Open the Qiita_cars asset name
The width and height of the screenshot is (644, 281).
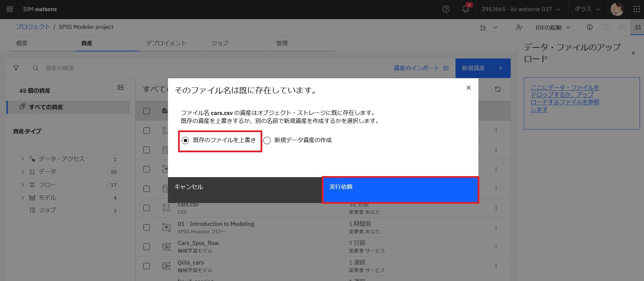[x=191, y=263]
